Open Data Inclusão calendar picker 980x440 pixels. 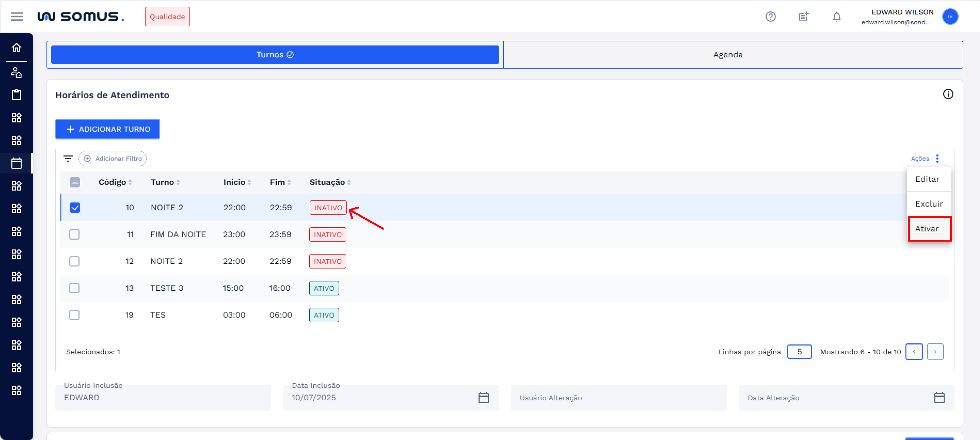(x=483, y=397)
